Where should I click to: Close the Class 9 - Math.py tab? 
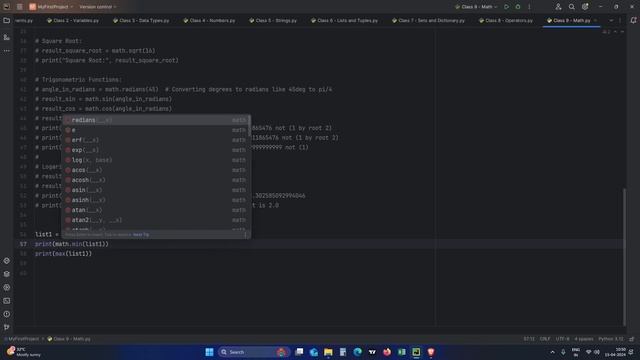point(596,20)
